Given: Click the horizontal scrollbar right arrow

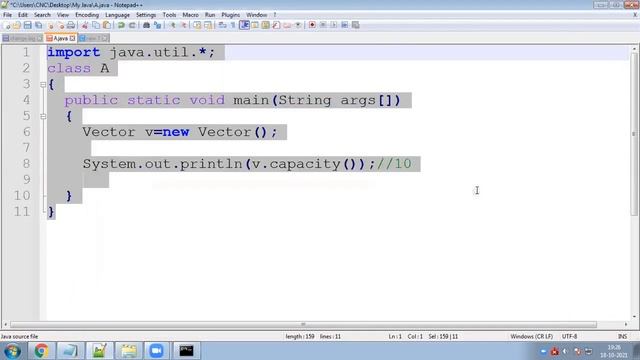Looking at the screenshot, I should (x=626, y=324).
